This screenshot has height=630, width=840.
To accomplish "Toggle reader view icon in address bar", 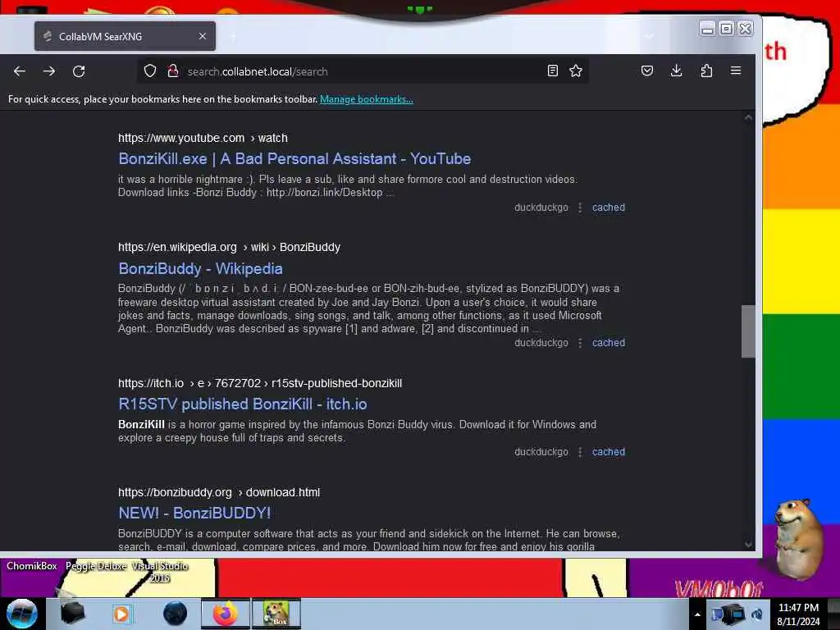I will 553,71.
